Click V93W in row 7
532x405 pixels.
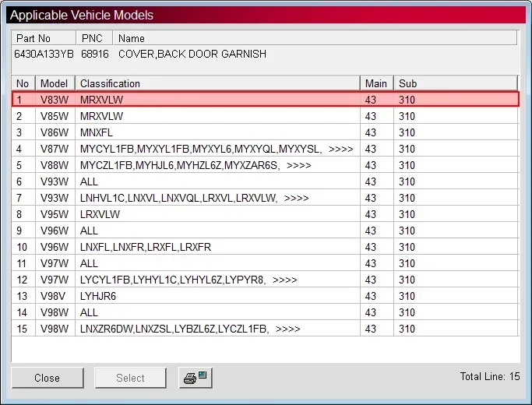[x=55, y=198]
